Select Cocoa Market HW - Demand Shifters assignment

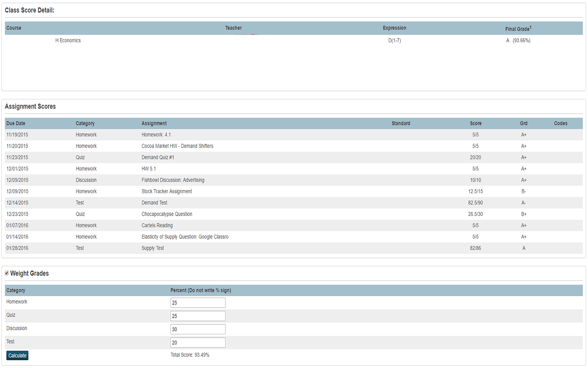pyautogui.click(x=177, y=146)
